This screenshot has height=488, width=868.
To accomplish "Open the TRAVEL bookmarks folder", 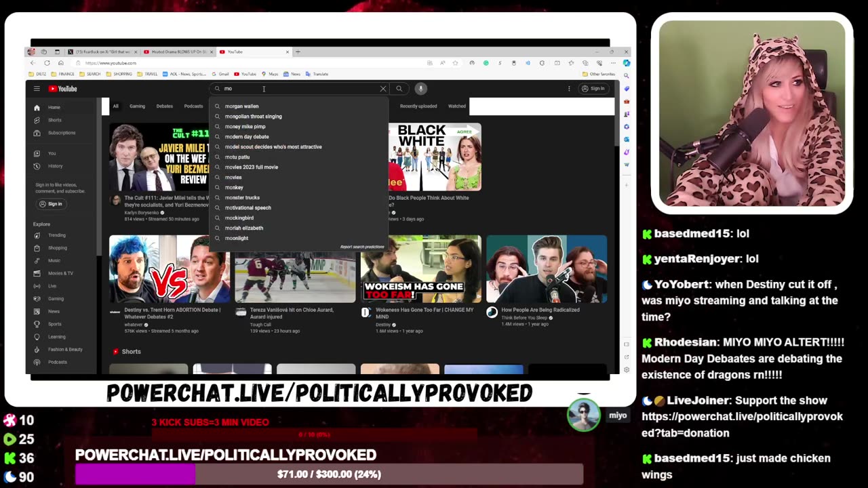I will [147, 74].
